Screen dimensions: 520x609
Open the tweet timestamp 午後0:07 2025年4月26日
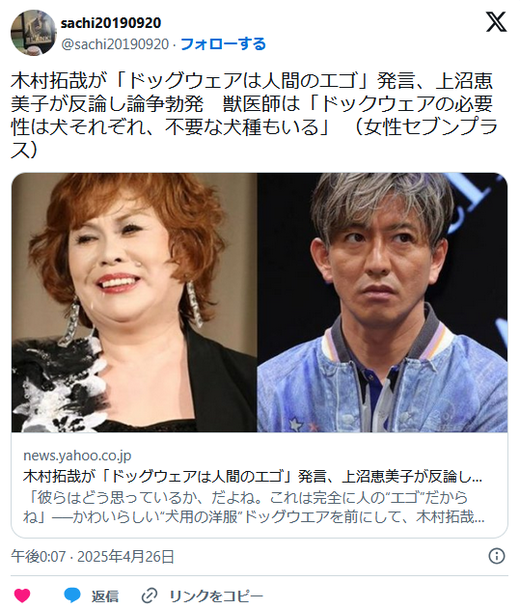click(x=92, y=557)
